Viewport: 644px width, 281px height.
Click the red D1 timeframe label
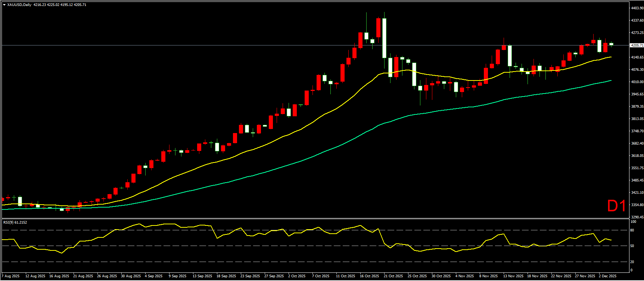pyautogui.click(x=616, y=206)
